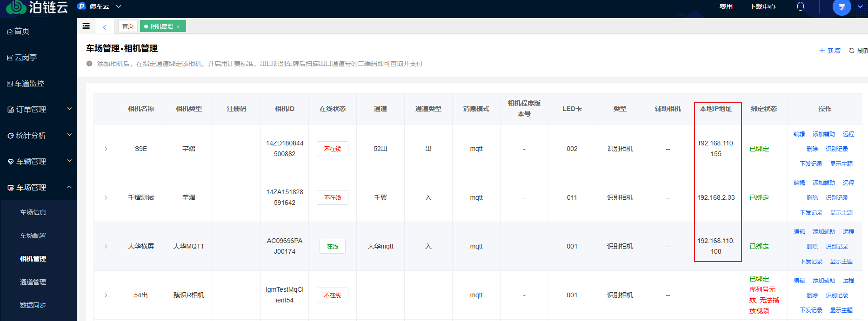Click 删除 for the 千熠测试 row

812,198
